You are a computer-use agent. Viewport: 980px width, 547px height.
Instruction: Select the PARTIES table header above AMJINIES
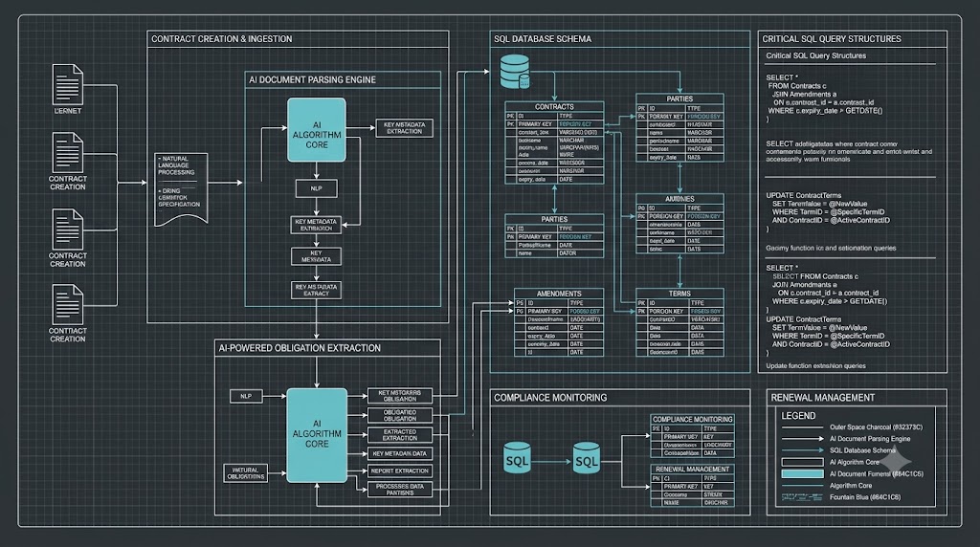tap(679, 98)
